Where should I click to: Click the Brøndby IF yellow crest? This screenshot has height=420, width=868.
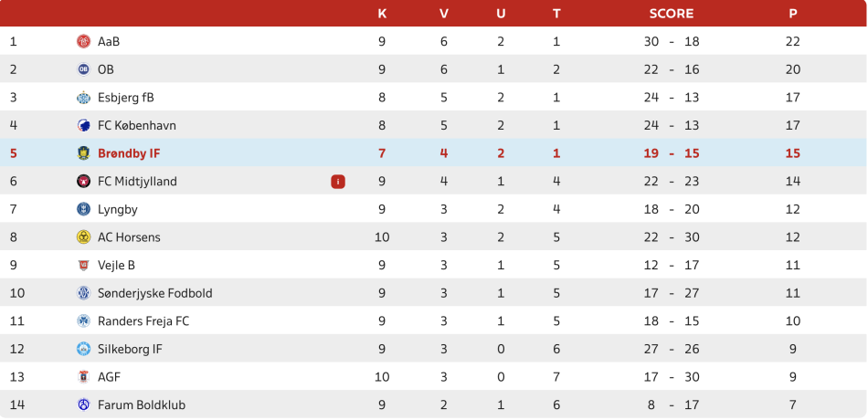83,153
